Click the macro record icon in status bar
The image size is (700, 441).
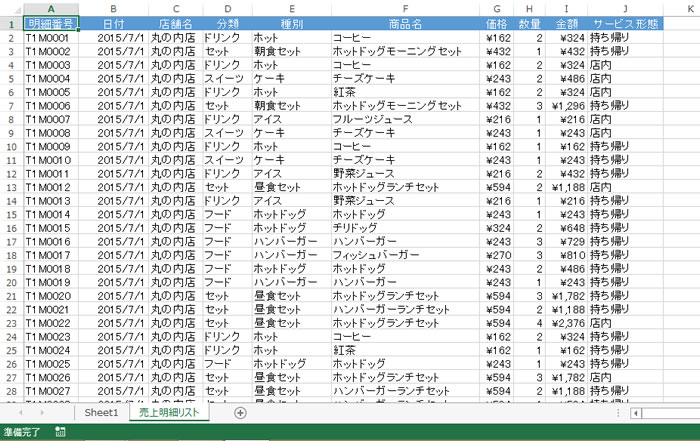[60, 432]
